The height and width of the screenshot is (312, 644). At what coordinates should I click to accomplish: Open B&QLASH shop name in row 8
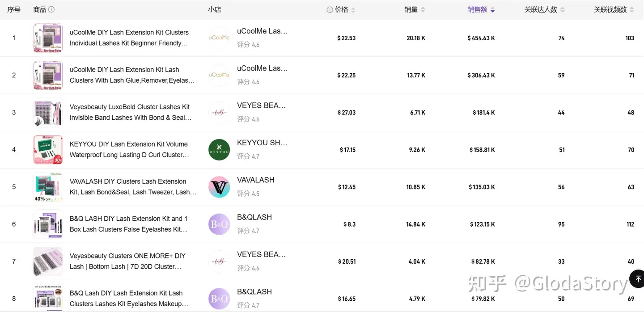pos(254,292)
